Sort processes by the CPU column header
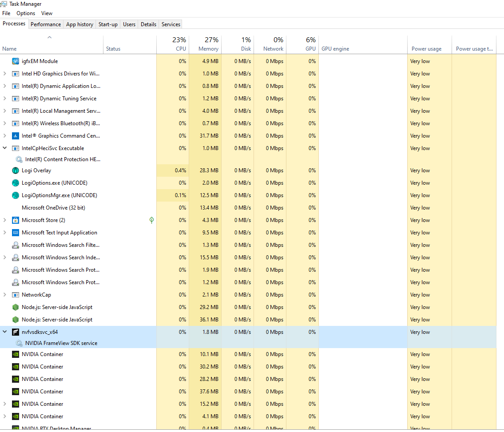The height and width of the screenshot is (432, 504). (x=181, y=49)
